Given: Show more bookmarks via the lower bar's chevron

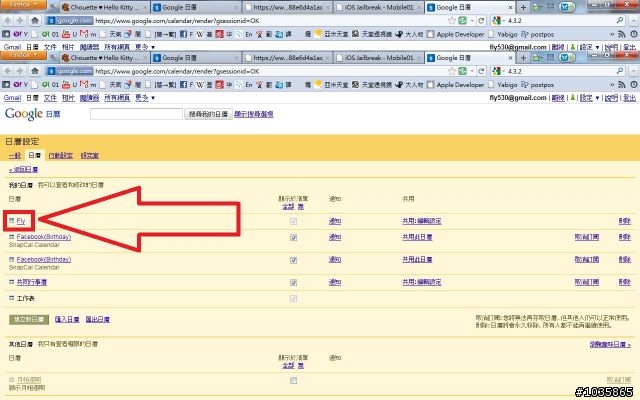Looking at the screenshot, I should (x=612, y=85).
